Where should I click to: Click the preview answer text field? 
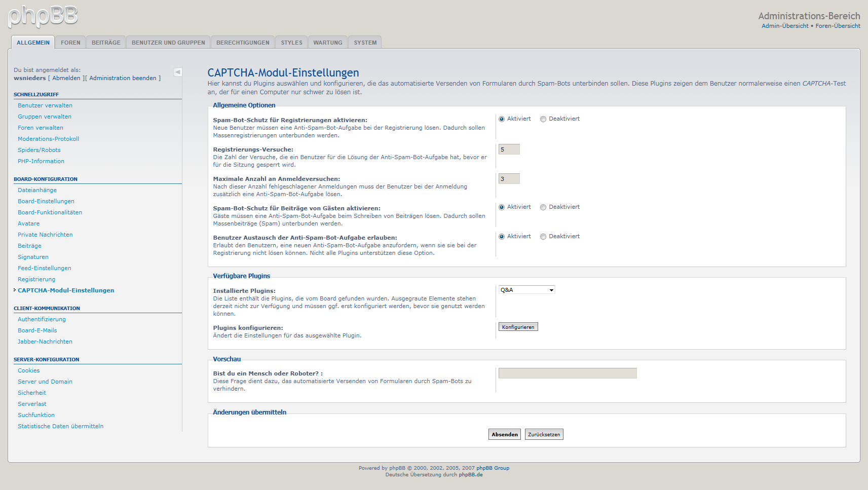click(567, 373)
